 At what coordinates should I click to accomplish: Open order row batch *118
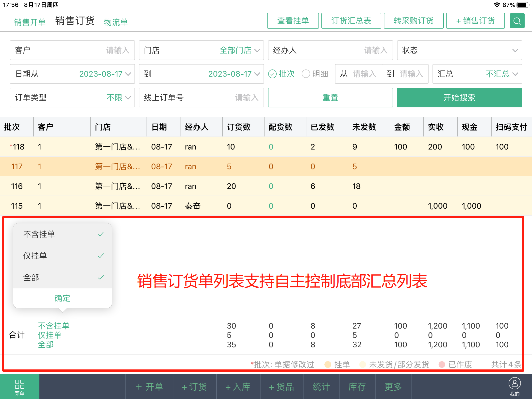point(266,147)
